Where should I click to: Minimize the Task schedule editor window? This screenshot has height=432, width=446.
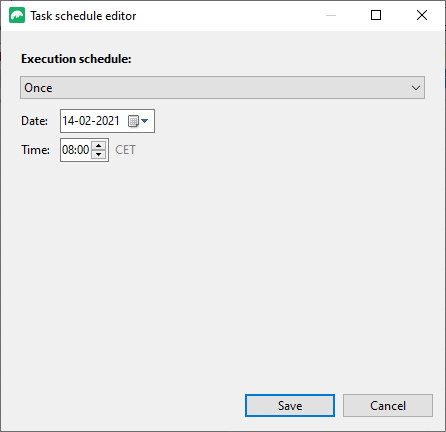click(x=331, y=15)
